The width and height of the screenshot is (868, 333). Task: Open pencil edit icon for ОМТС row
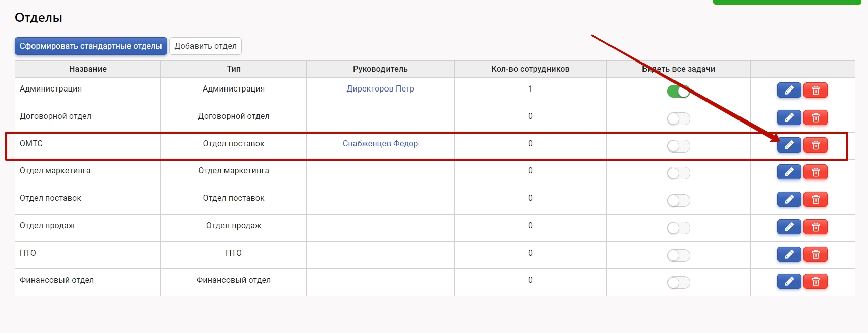click(789, 145)
